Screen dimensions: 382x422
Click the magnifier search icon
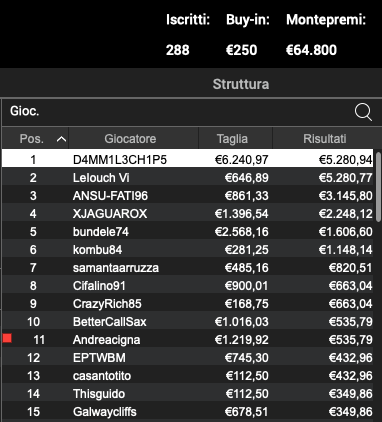(x=363, y=112)
